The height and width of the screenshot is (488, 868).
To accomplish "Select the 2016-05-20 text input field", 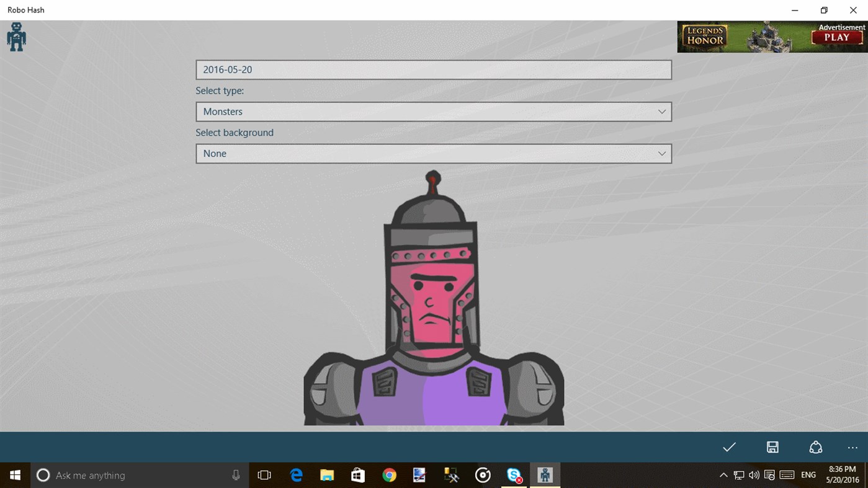I will tap(434, 69).
